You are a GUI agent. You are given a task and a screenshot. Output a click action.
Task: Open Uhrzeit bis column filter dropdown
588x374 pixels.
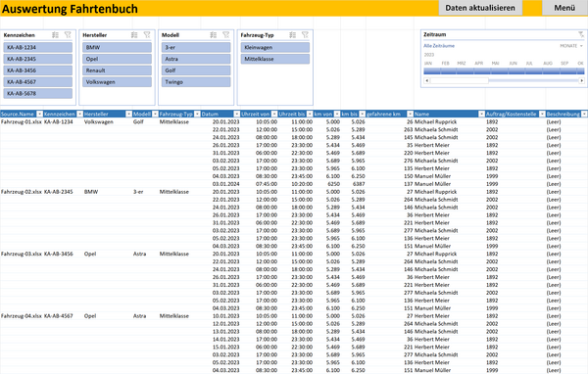pos(310,114)
